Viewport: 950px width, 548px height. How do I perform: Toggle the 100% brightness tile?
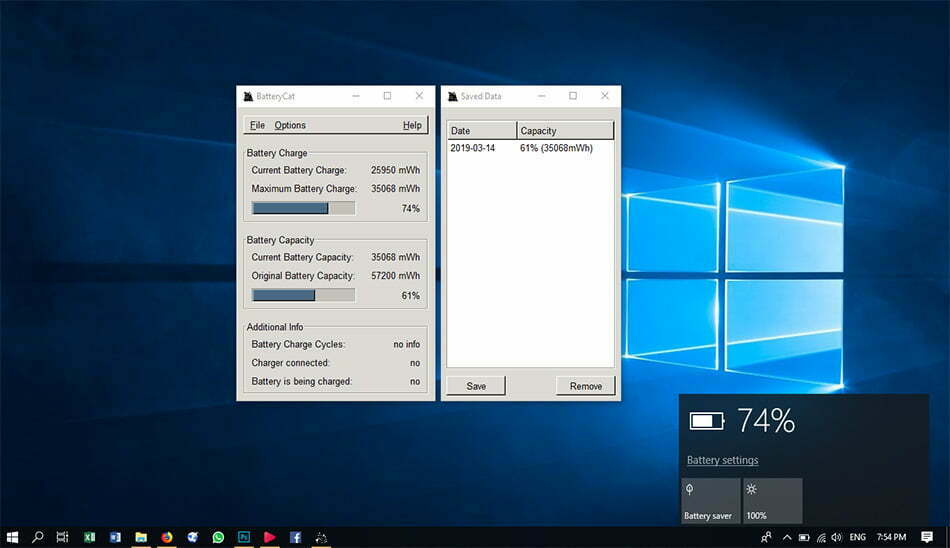(772, 501)
